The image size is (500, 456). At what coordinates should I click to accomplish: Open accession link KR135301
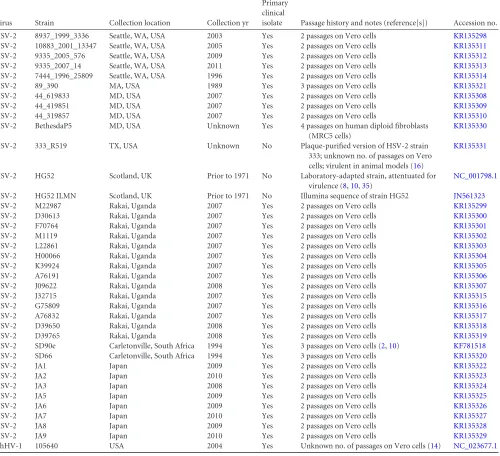coord(470,226)
